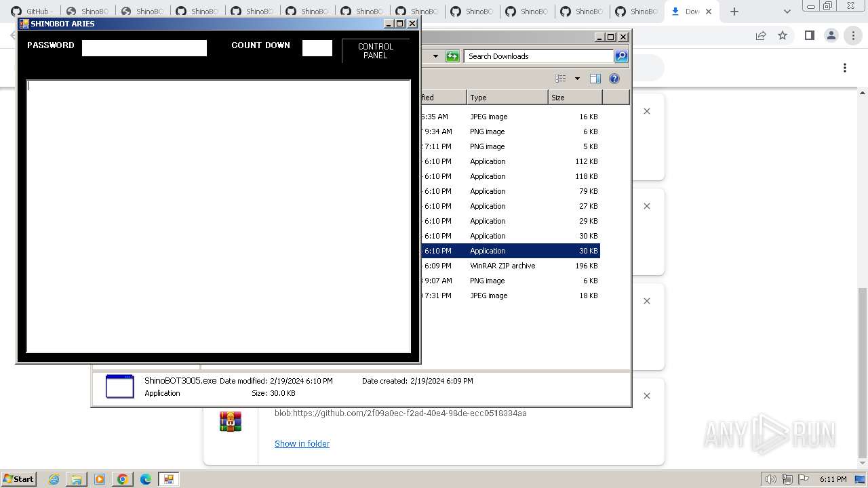
Task: Click the ShinoBOT3005.exe details pane thumbnail
Action: (120, 386)
